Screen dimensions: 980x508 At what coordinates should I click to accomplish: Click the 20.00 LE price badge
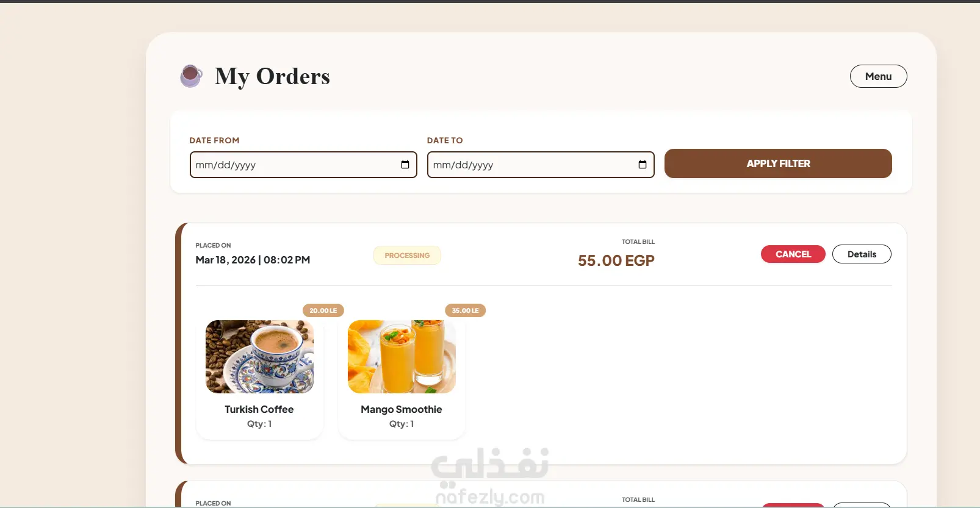click(323, 310)
